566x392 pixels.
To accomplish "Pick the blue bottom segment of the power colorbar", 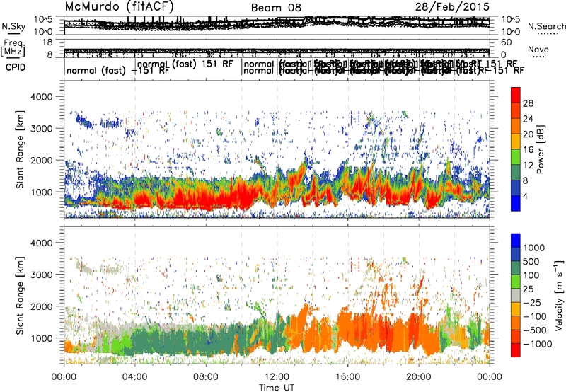I will point(516,204).
